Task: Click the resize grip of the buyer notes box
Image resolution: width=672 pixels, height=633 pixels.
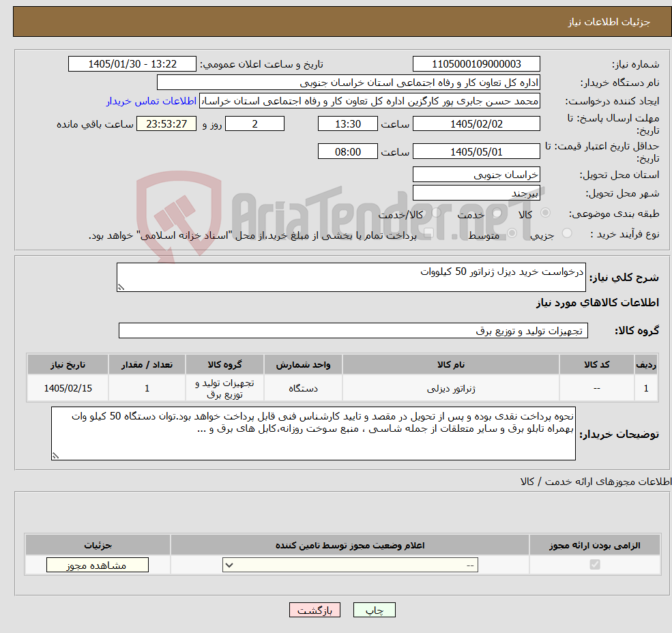Action: click(x=55, y=456)
